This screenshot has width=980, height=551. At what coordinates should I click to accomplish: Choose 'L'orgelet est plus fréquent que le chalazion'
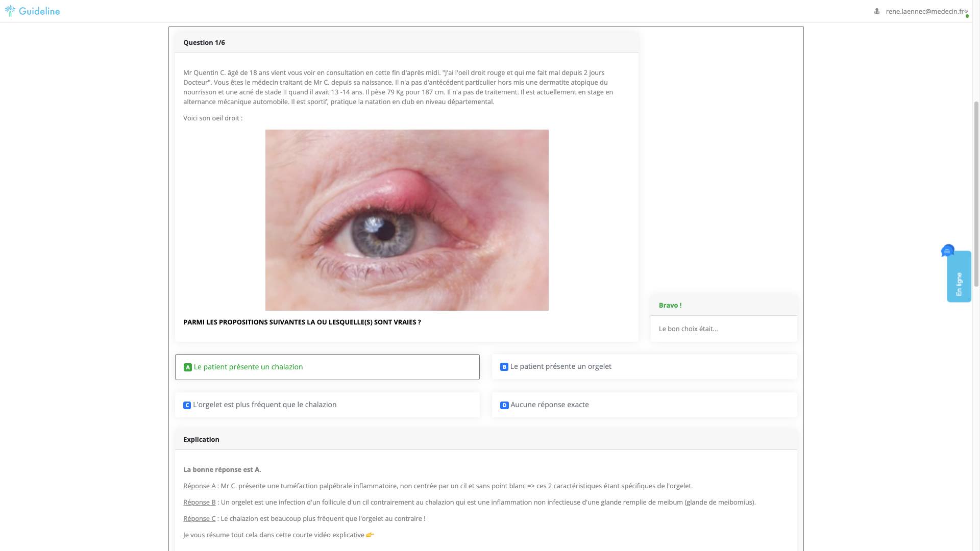pyautogui.click(x=327, y=405)
